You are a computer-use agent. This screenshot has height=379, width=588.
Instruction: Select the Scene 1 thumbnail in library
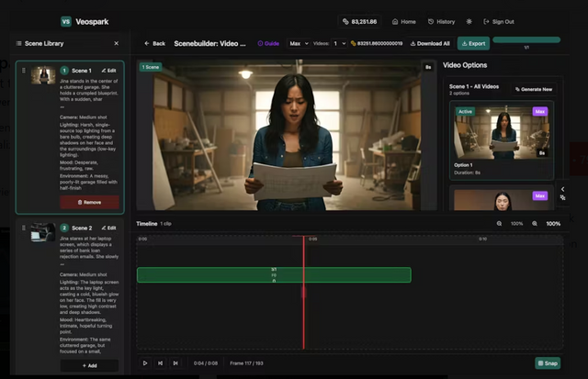(x=43, y=75)
